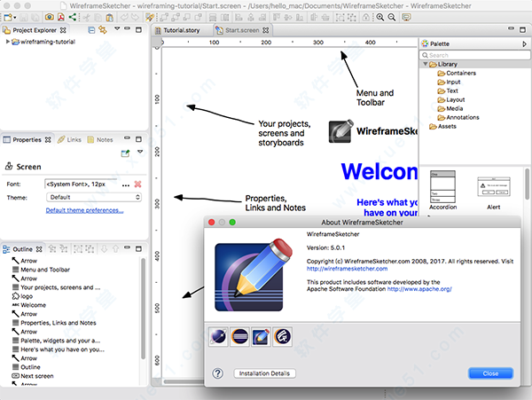The image size is (532, 400).
Task: Open the Notes tab
Action: [x=100, y=140]
